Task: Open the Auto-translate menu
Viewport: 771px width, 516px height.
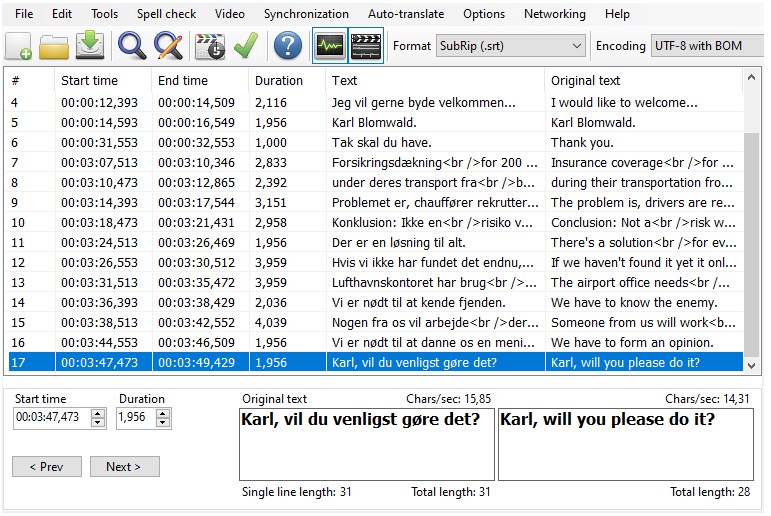Action: tap(406, 14)
